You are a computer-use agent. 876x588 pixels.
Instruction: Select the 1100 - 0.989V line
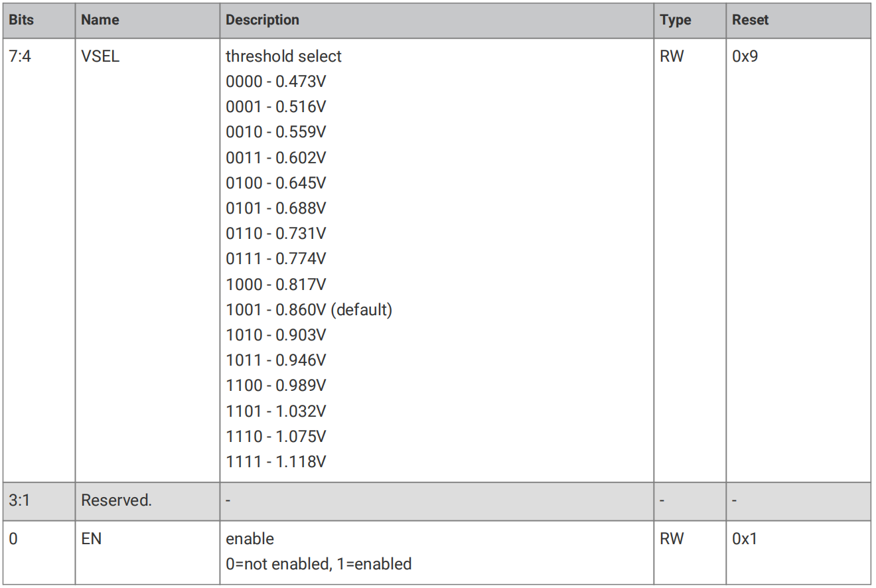(276, 385)
